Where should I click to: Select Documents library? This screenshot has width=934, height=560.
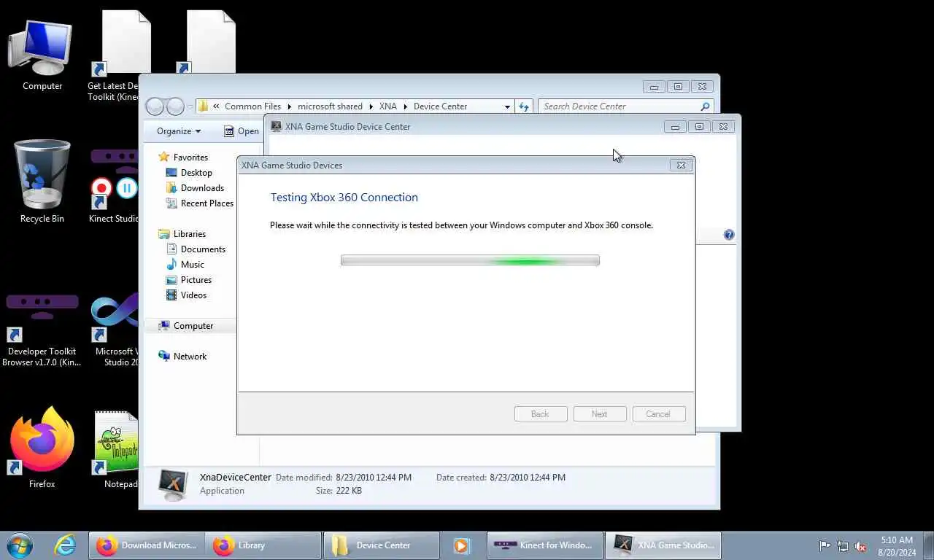point(203,249)
